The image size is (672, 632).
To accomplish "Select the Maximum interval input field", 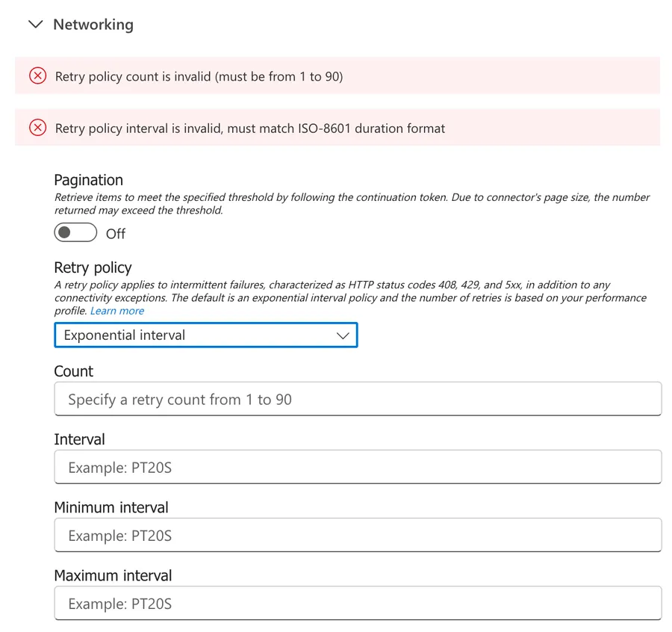I will tap(357, 603).
